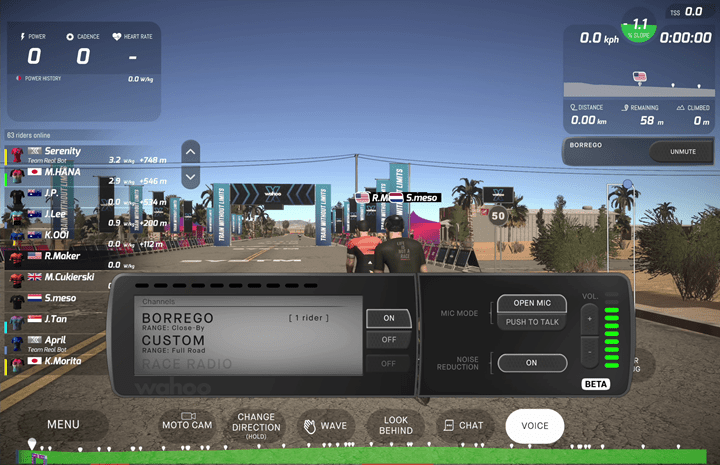Click the start marker on progress bar
The image size is (720, 465).
(x=32, y=443)
